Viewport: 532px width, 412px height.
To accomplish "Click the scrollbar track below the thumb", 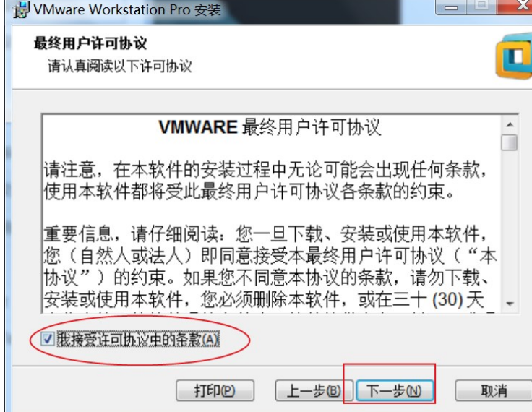I will (x=510, y=223).
